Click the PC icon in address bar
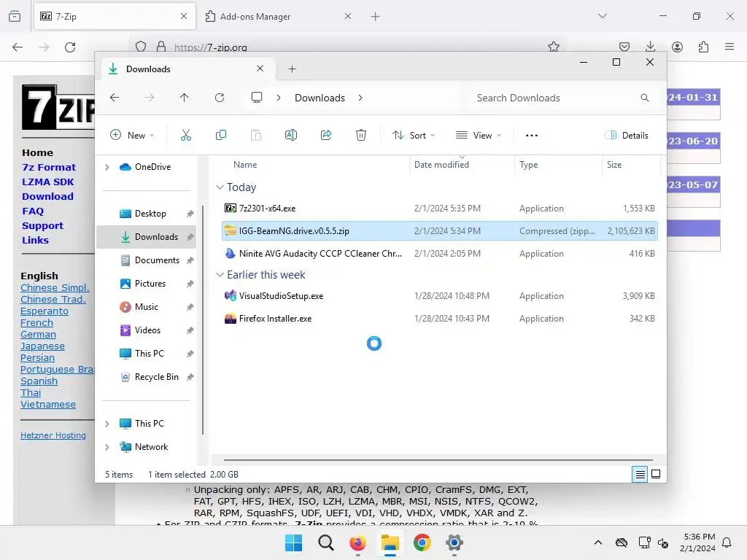The image size is (747, 560). [x=257, y=98]
